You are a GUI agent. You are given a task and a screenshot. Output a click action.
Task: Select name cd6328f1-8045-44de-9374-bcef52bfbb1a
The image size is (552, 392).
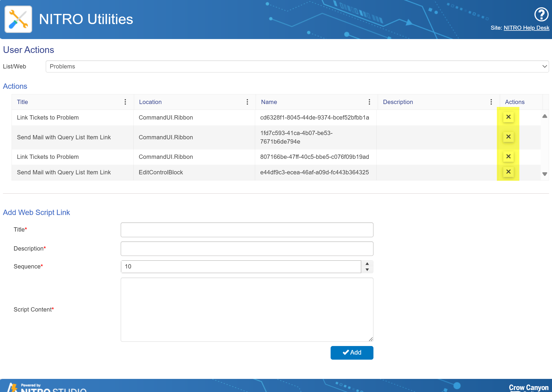(315, 118)
